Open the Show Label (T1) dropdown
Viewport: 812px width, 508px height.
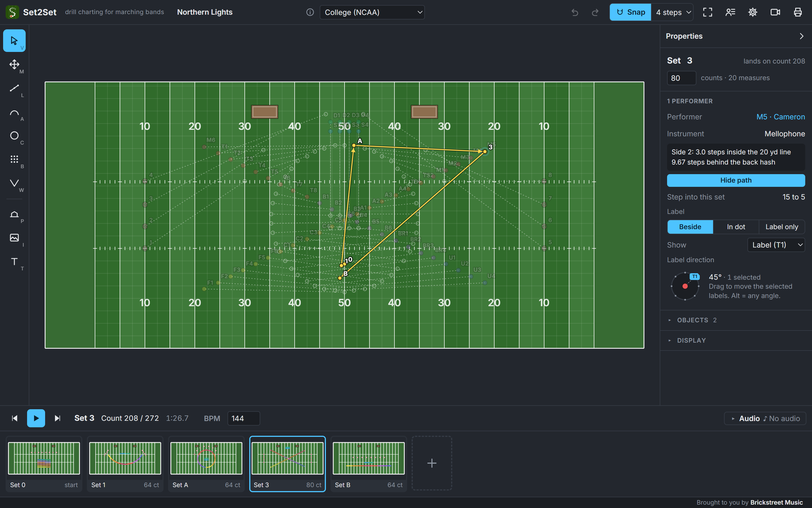(776, 245)
